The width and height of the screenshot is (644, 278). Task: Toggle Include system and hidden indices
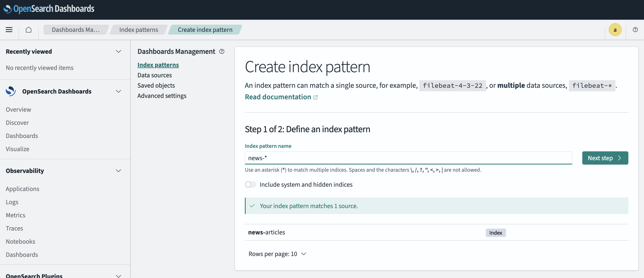[x=250, y=184]
